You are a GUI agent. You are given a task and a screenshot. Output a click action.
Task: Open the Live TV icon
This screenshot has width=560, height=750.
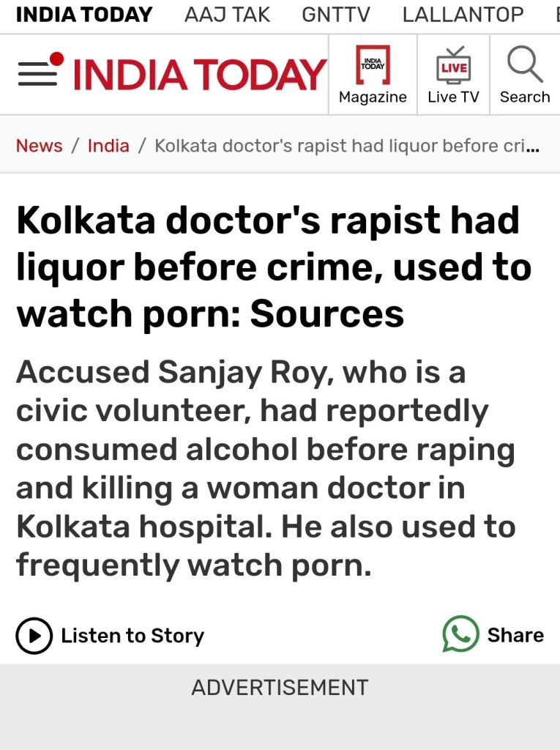click(x=453, y=64)
